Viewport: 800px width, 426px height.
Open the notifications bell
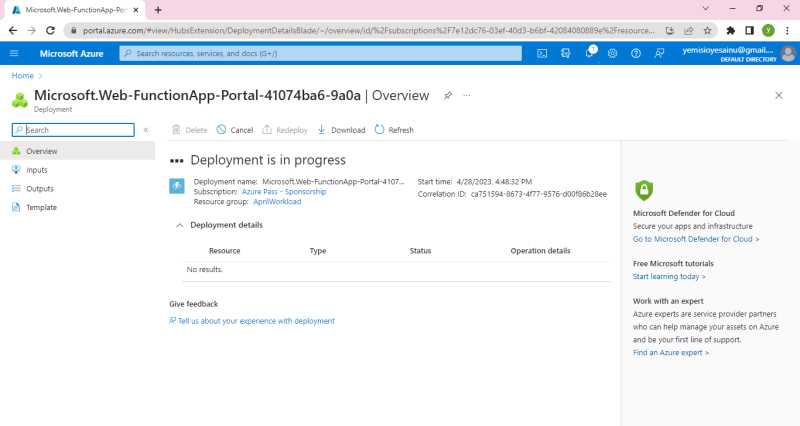click(589, 53)
